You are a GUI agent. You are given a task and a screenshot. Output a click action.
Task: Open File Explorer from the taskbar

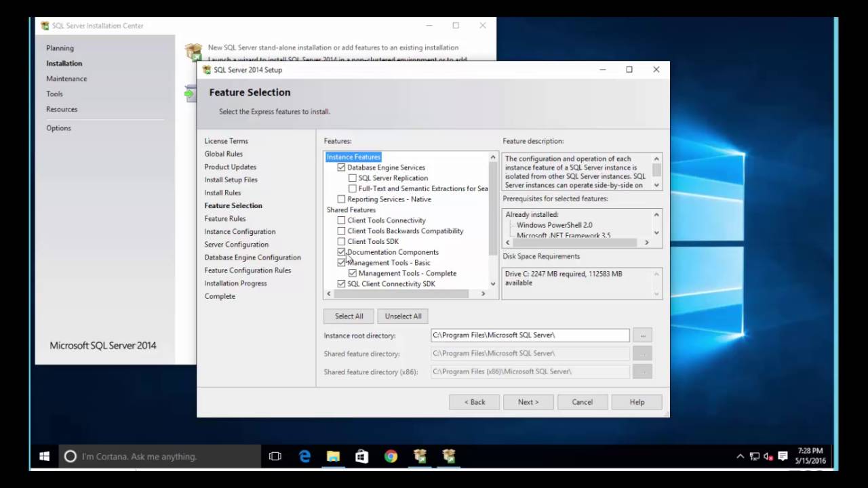333,456
